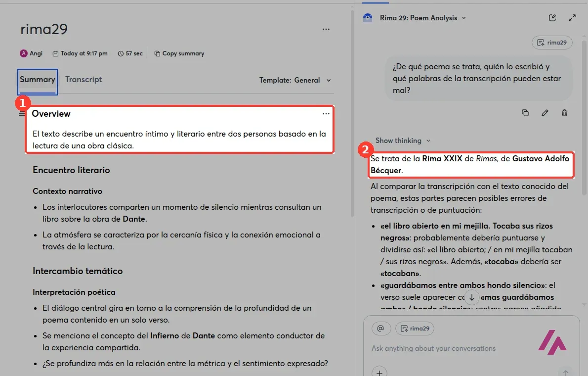The height and width of the screenshot is (376, 588).
Task: Click the Contexto narrativo subheading
Action: (x=68, y=191)
